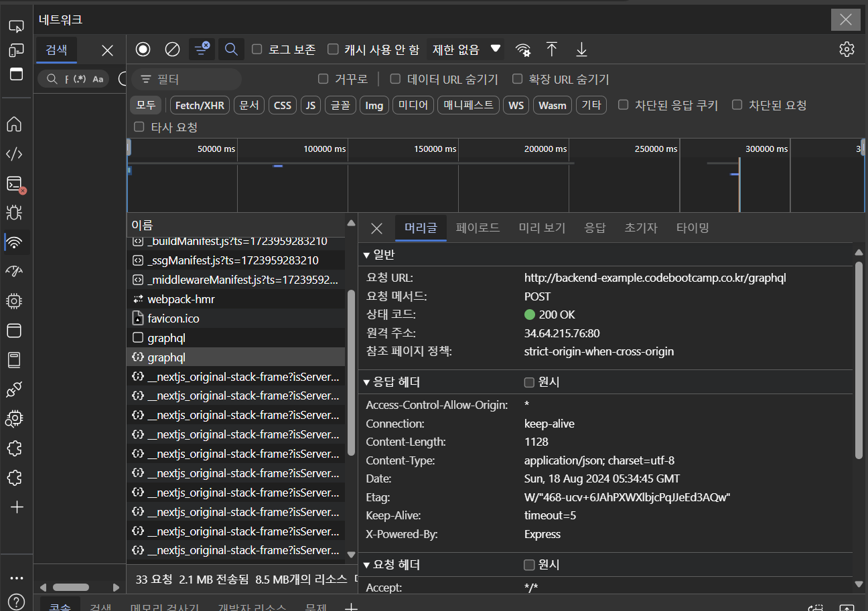Switch to the 초기자 tab
The width and height of the screenshot is (868, 611).
(641, 228)
